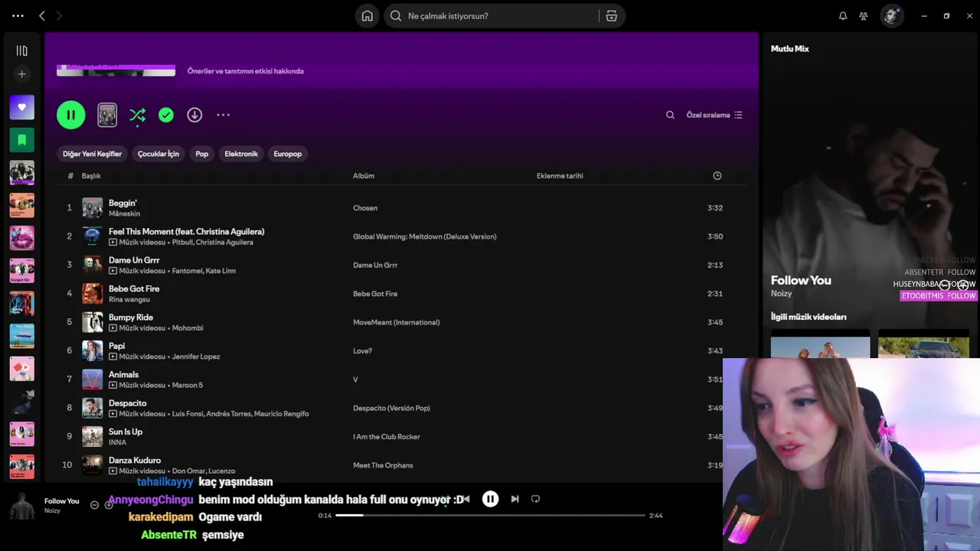Image resolution: width=980 pixels, height=551 pixels.
Task: Open the artist link 'Maroon 5'
Action: click(188, 385)
